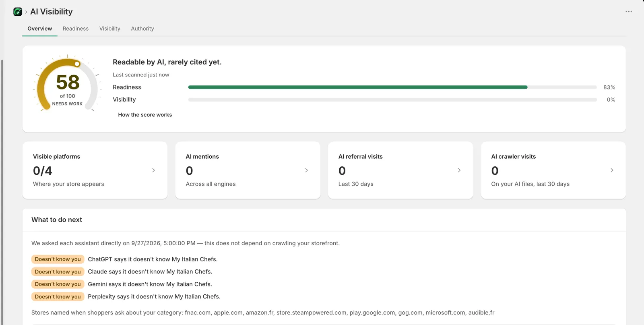Open the Authority tab
The height and width of the screenshot is (325, 644).
[x=142, y=29]
